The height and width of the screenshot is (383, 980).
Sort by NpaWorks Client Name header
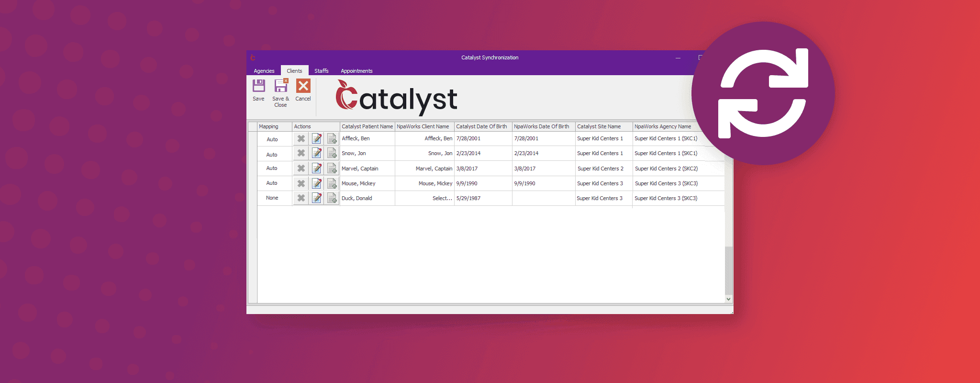(424, 126)
